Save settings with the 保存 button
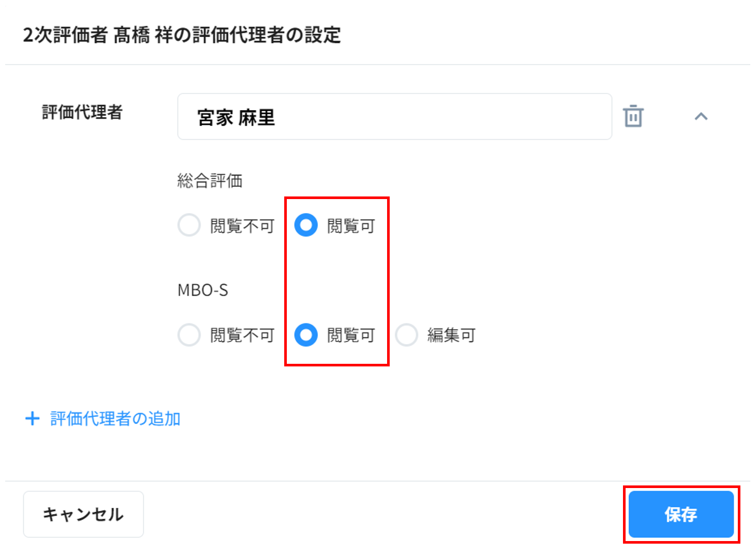Screen dimensions: 756x553 click(681, 514)
